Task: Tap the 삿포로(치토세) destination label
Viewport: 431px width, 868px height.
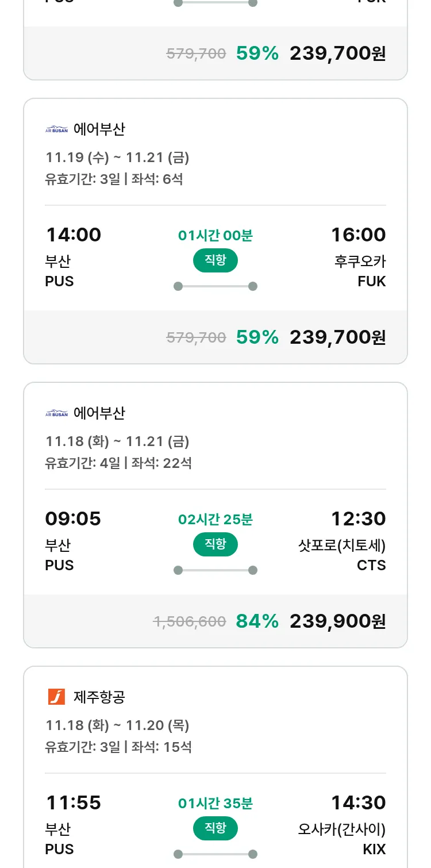Action: 342,545
